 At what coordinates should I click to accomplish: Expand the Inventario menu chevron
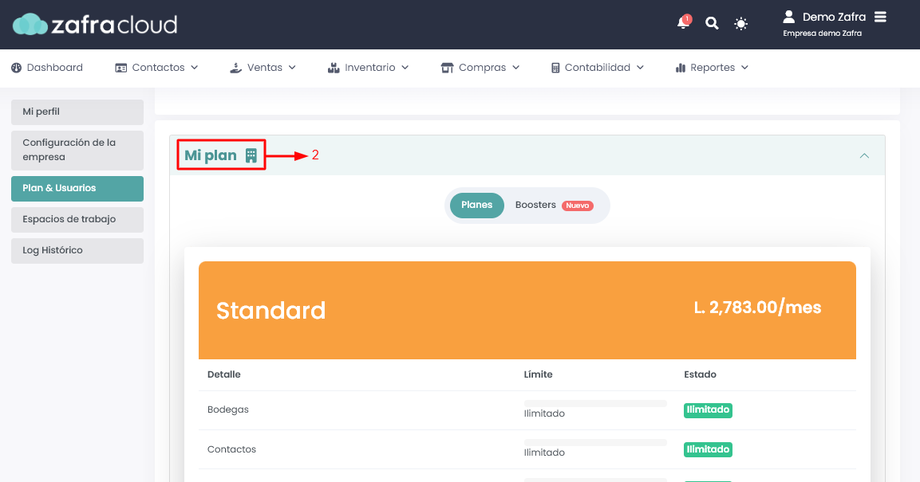[405, 68]
